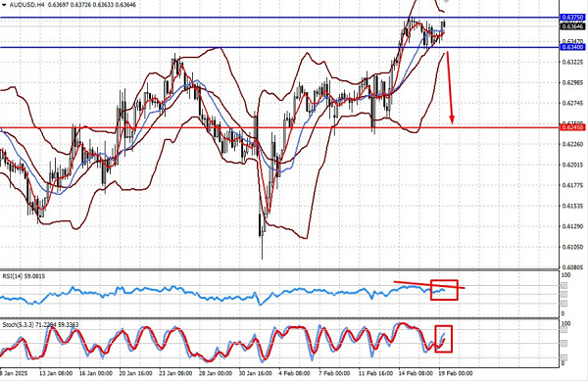Click the 100 level on RSI scale

coord(565,275)
